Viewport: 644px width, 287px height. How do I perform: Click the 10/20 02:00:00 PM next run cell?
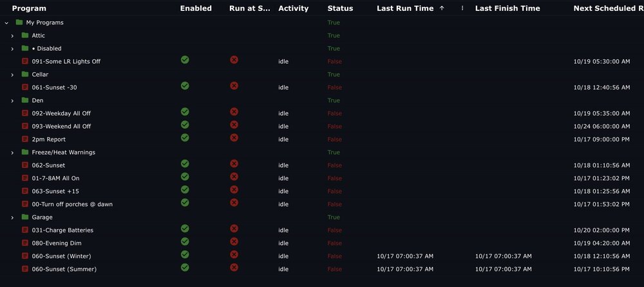601,230
